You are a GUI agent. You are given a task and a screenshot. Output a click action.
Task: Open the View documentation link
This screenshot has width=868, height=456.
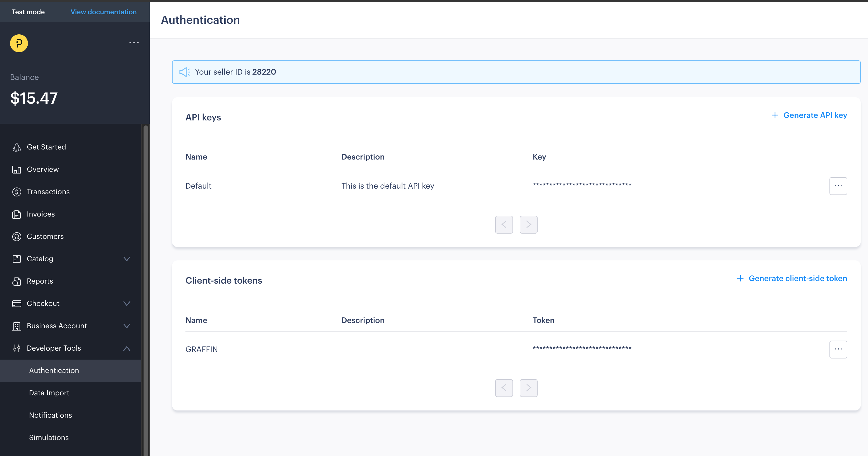pyautogui.click(x=103, y=12)
